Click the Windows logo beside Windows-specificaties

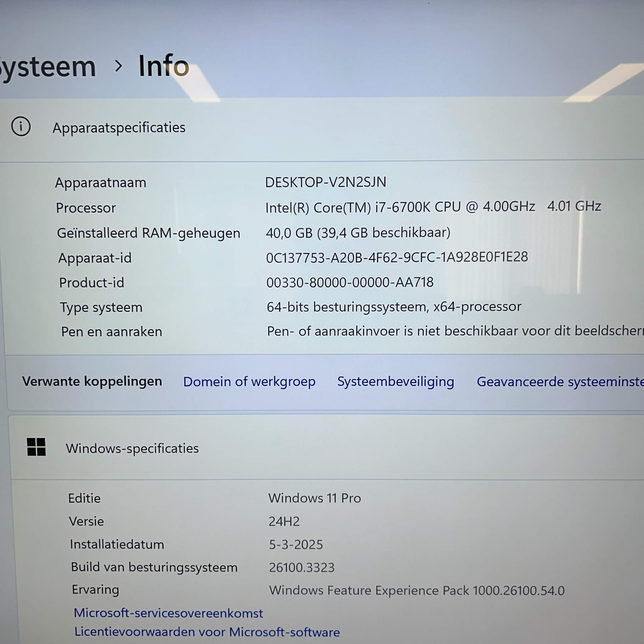(x=36, y=447)
